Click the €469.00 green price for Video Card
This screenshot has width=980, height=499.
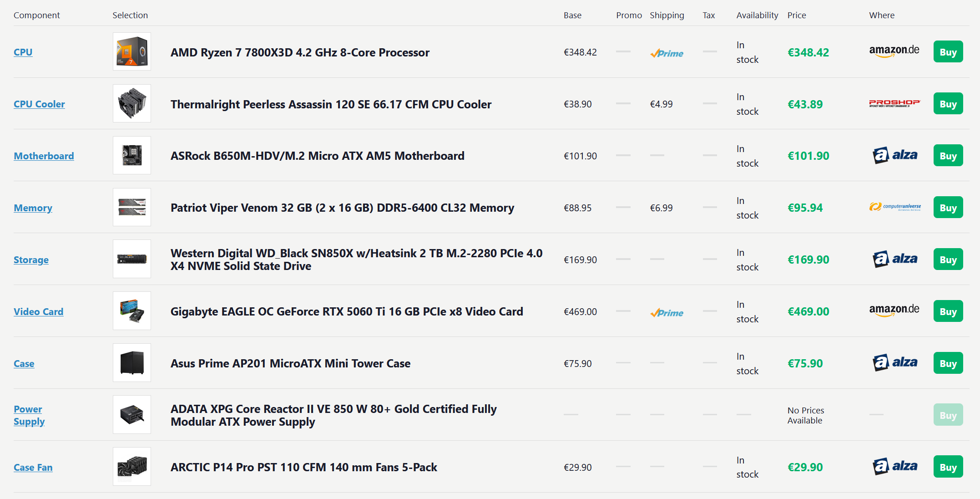[808, 312]
